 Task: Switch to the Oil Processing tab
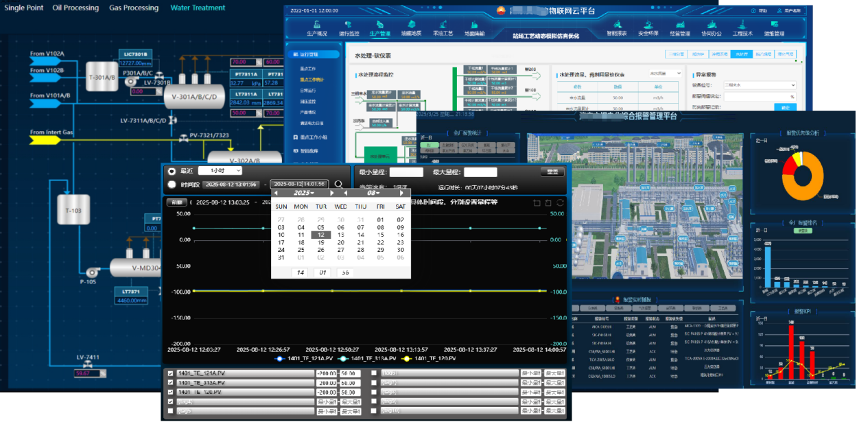[75, 8]
